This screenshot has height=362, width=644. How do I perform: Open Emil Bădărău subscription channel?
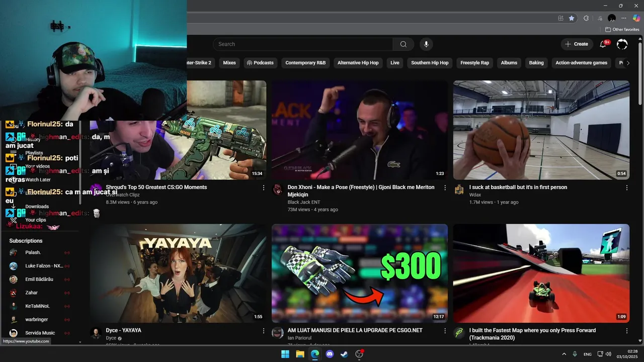pos(40,279)
